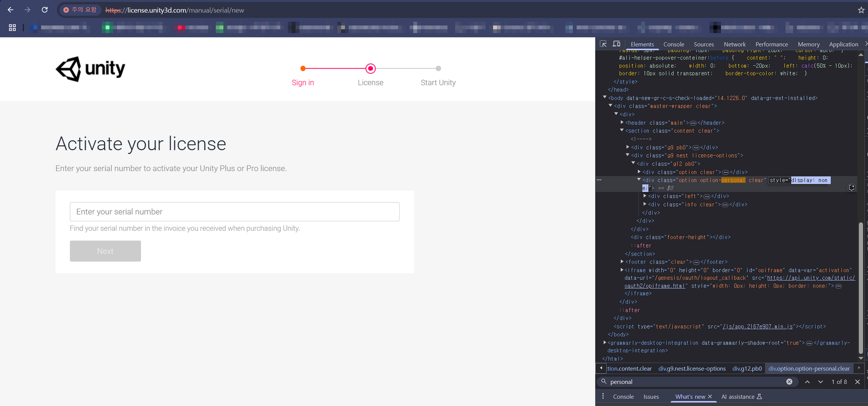Click the License step marker

371,68
